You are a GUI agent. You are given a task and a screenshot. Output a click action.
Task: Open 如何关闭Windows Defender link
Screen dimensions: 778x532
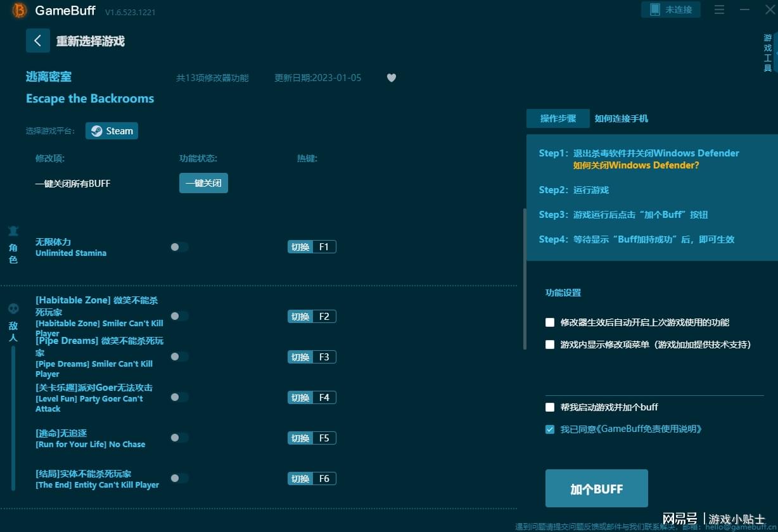(636, 165)
